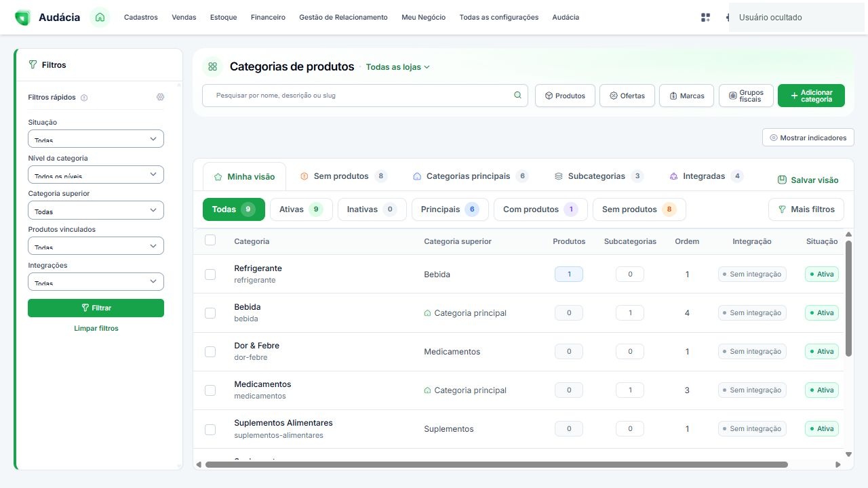Open the Integradas view tab
The image size is (868, 488).
pos(706,176)
